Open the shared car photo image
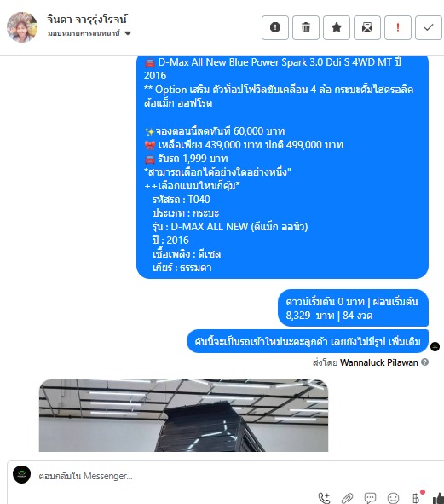The image size is (444, 504). (x=183, y=415)
